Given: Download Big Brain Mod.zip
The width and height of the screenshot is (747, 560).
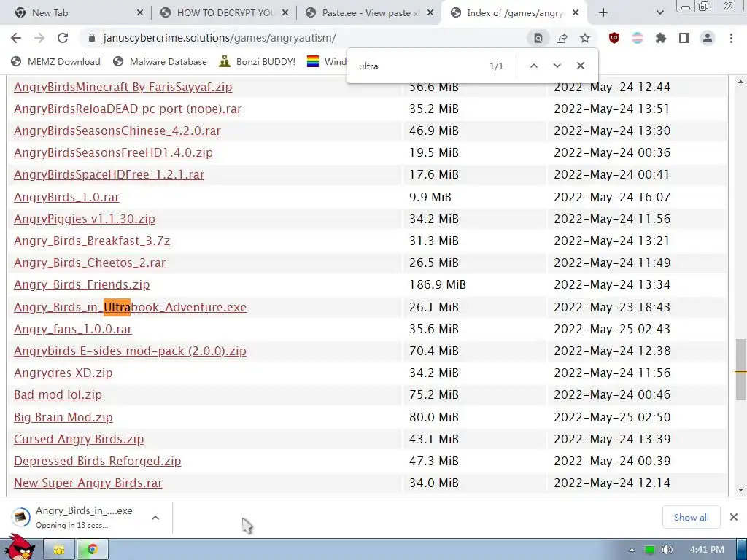Looking at the screenshot, I should coord(63,418).
